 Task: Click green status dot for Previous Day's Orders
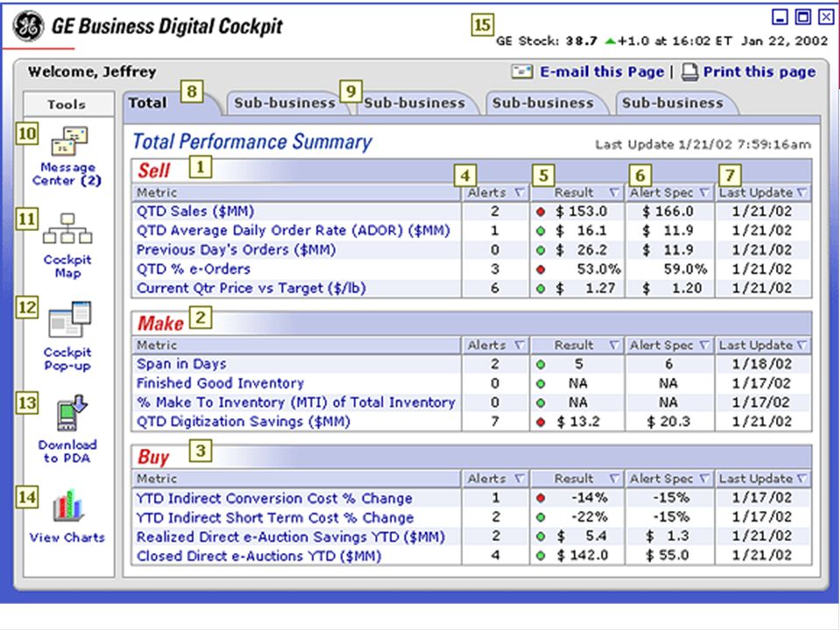coord(541,250)
